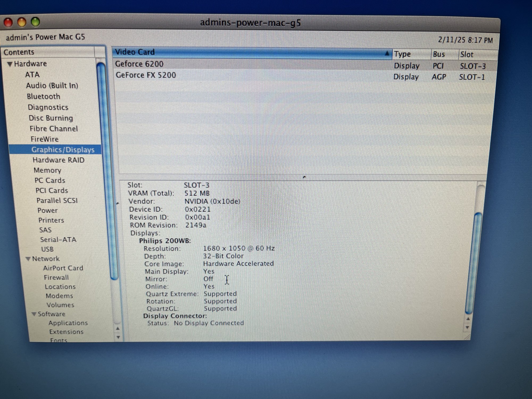Open FireWire hardware details
This screenshot has width=532, height=399.
click(x=44, y=139)
